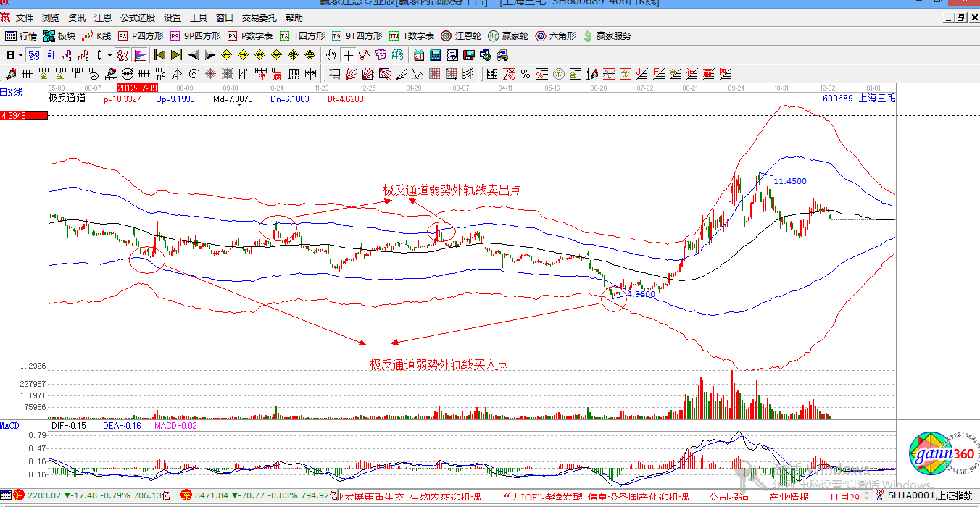Expand the period 日 dropdown arrow

(20, 55)
